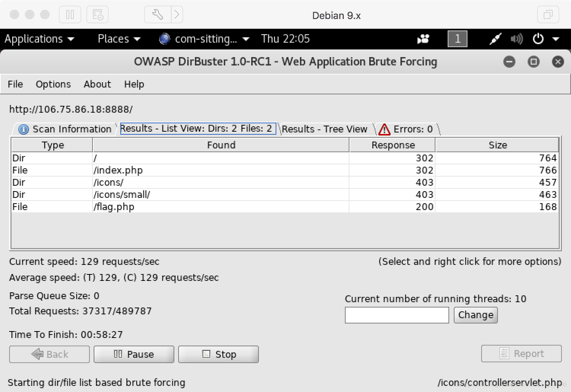This screenshot has height=392, width=571.
Task: Sort by the Size column header
Action: pyautogui.click(x=498, y=145)
